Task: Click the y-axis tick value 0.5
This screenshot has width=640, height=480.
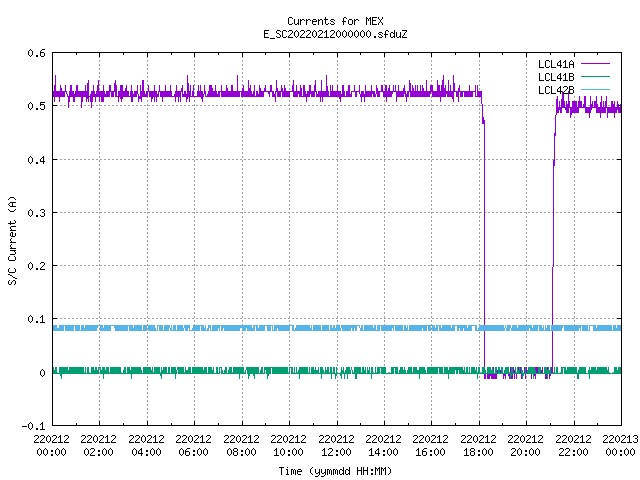Action: [x=36, y=106]
